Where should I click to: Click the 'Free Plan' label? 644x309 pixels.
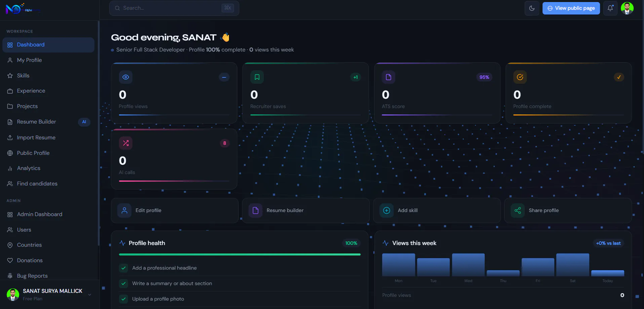(x=33, y=299)
